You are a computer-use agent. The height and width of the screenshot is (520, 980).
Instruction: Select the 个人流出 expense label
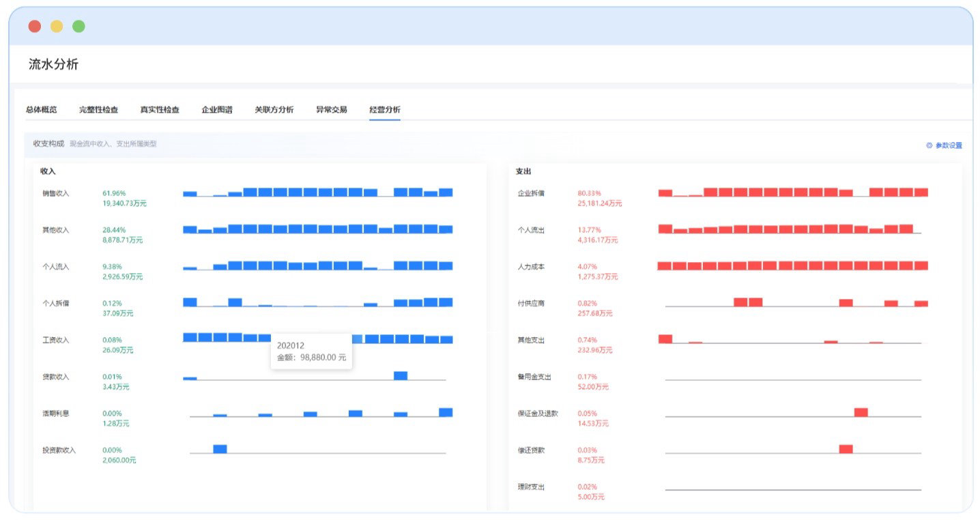pos(532,231)
